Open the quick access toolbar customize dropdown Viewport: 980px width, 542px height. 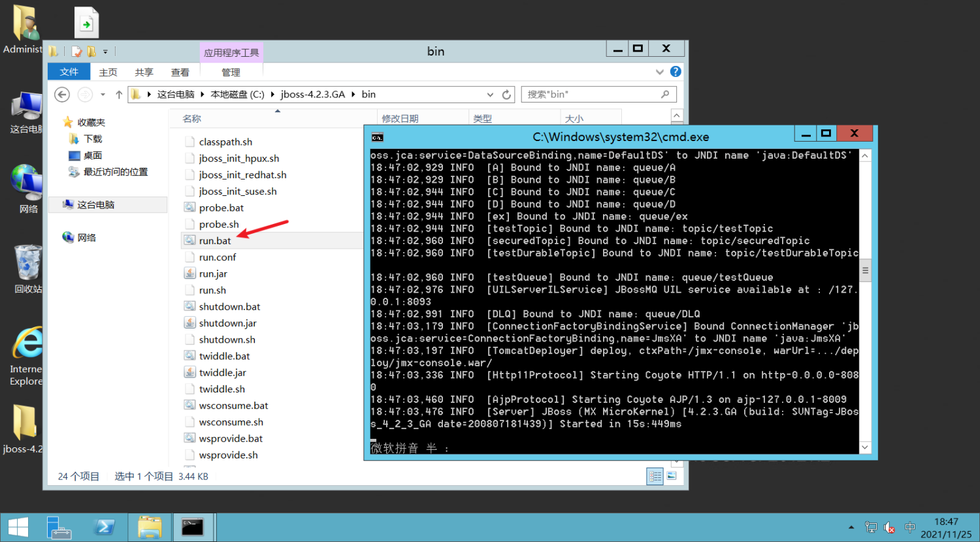tap(105, 52)
